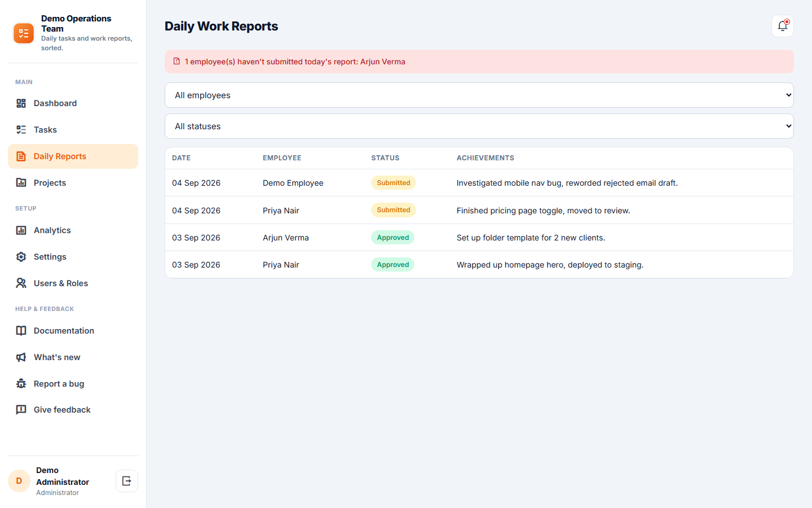View Documentation label in the sidebar

[x=64, y=331]
